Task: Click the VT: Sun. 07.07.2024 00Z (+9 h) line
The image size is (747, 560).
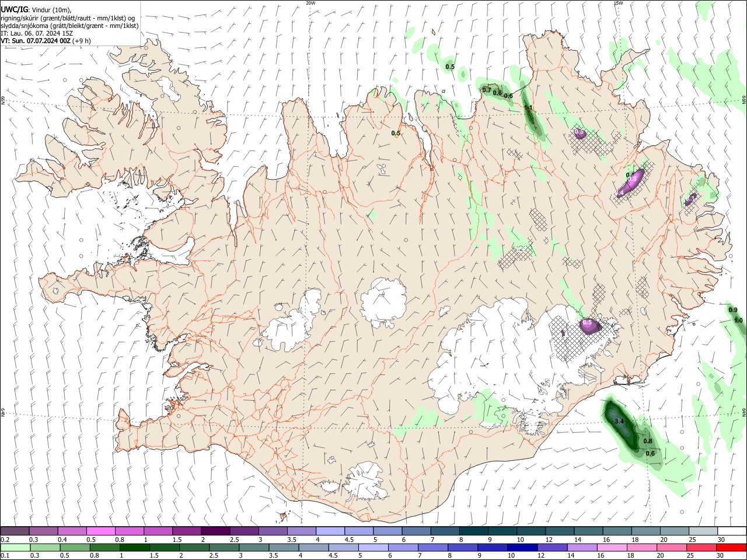Action: pos(46,41)
